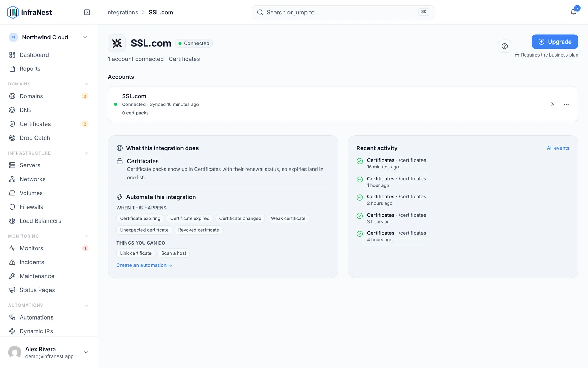The height and width of the screenshot is (368, 588).
Task: Open the DNS sidebar item
Action: click(x=49, y=110)
